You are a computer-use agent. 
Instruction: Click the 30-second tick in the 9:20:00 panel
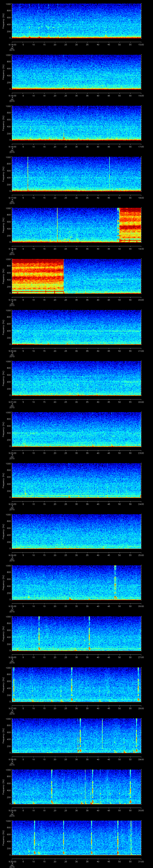tap(76, 351)
